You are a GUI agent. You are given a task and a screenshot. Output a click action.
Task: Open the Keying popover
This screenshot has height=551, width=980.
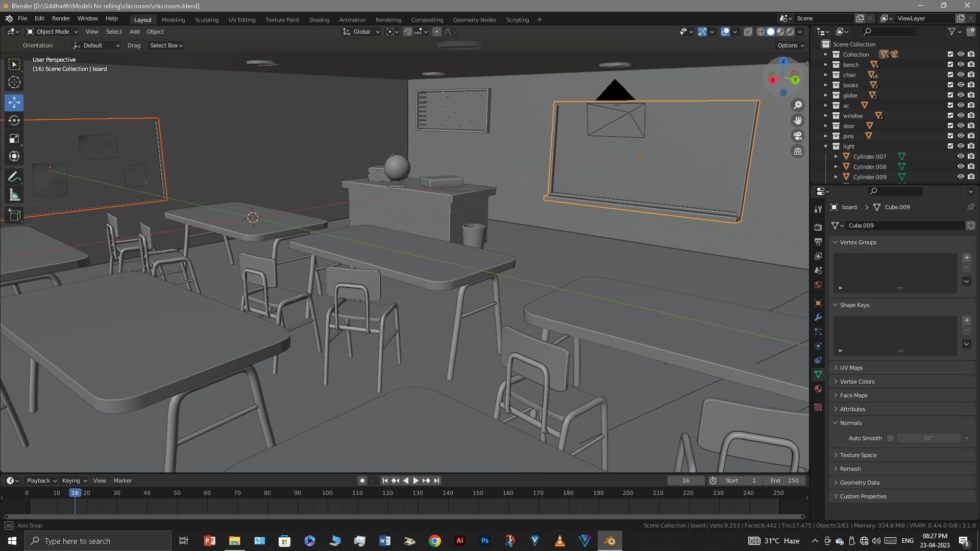coord(74,481)
